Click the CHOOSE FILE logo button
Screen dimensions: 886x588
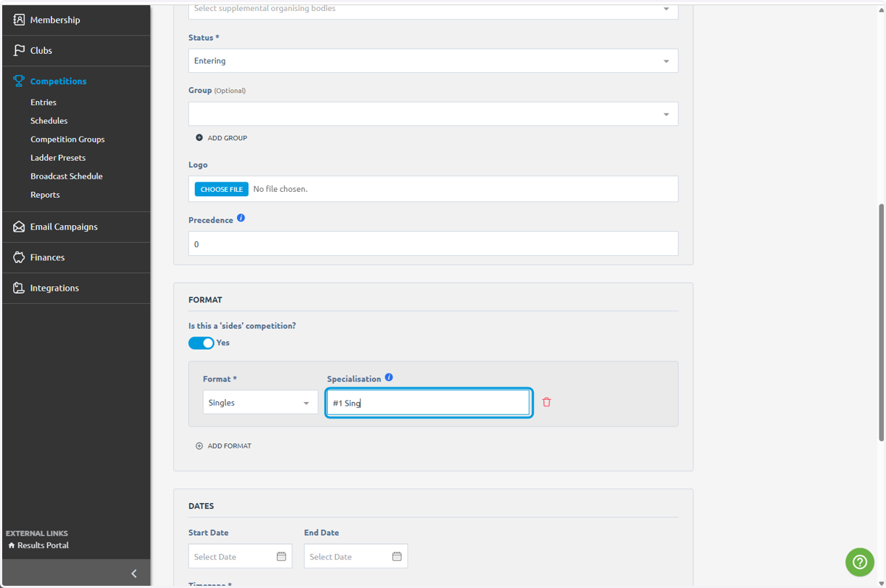tap(221, 189)
